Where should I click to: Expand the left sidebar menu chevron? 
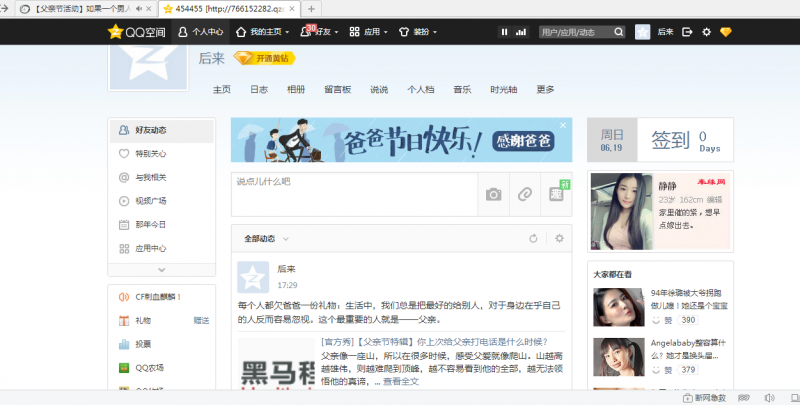(x=161, y=270)
